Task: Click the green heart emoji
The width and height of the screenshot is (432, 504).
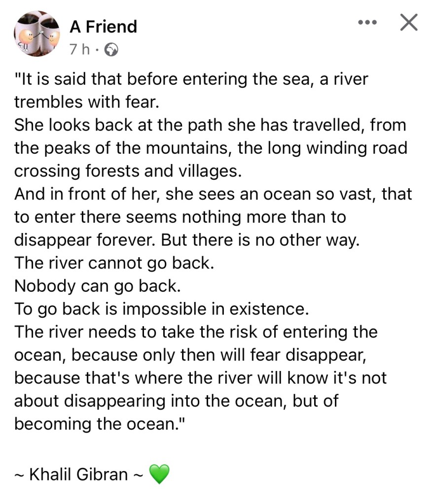Action: (159, 474)
